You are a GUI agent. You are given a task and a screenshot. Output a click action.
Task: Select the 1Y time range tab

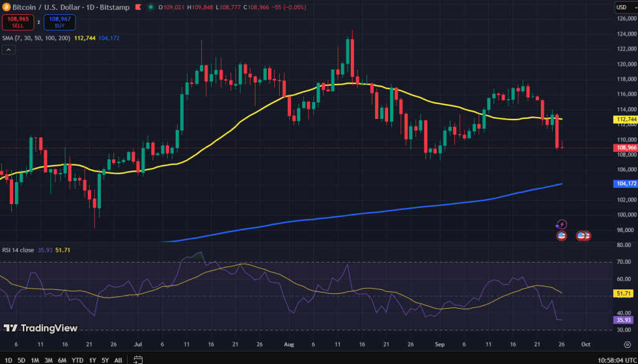[91, 360]
